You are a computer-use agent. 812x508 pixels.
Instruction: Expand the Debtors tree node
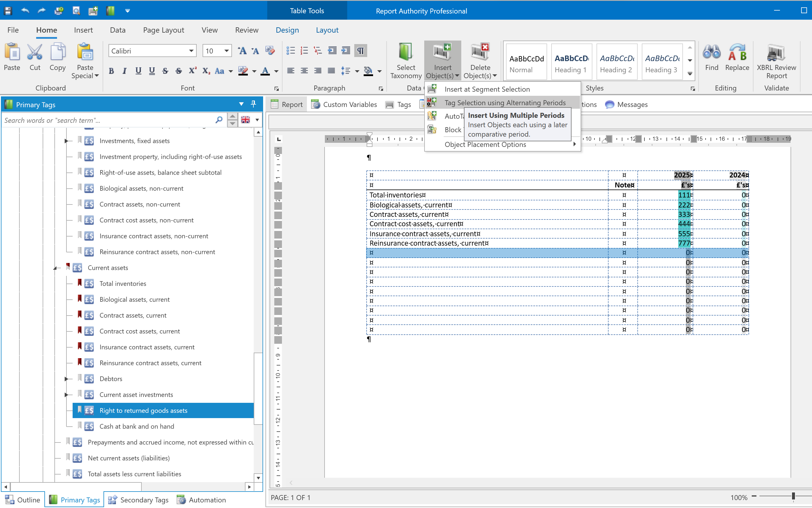66,379
